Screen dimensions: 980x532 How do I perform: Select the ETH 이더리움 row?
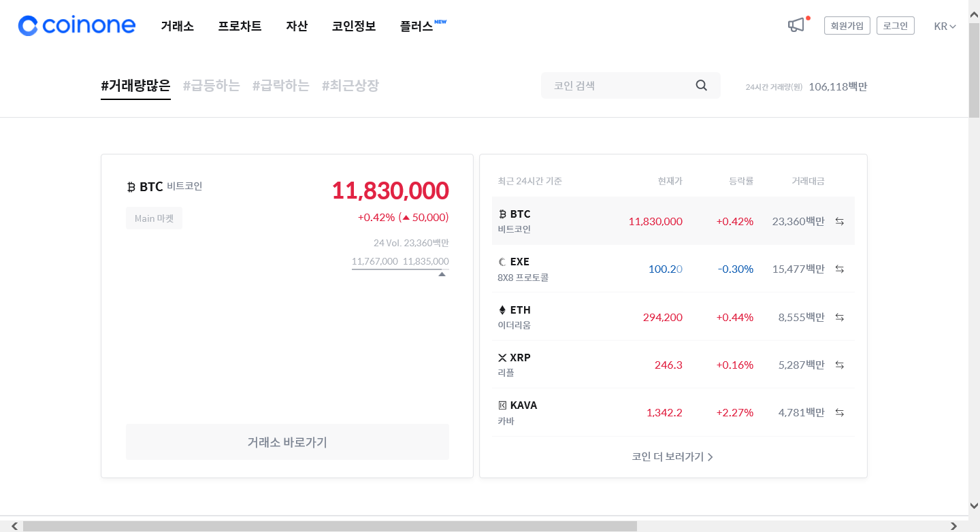click(x=673, y=317)
